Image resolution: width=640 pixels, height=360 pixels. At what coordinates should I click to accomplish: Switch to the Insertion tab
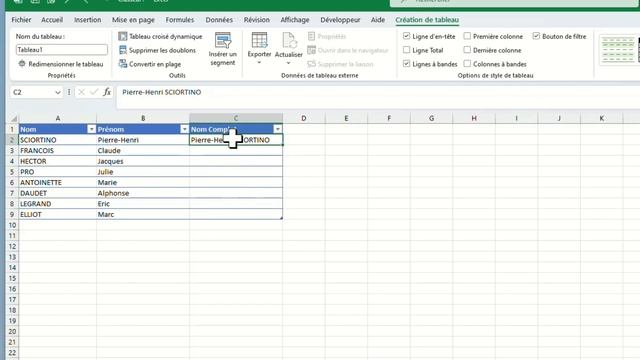87,20
